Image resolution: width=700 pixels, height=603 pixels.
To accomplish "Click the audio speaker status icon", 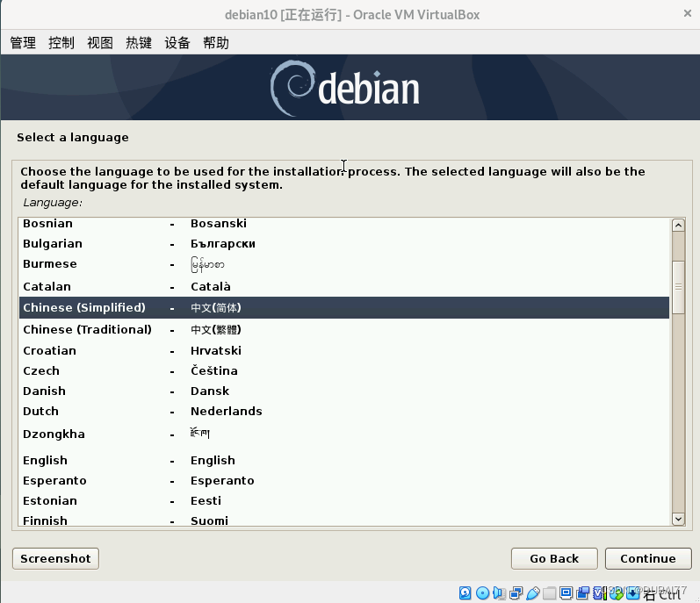I will coord(499,592).
